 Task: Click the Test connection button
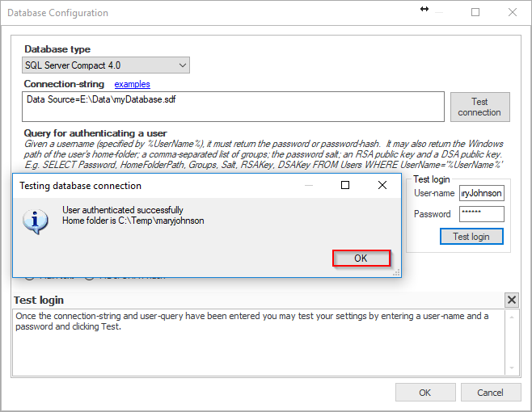click(x=479, y=107)
